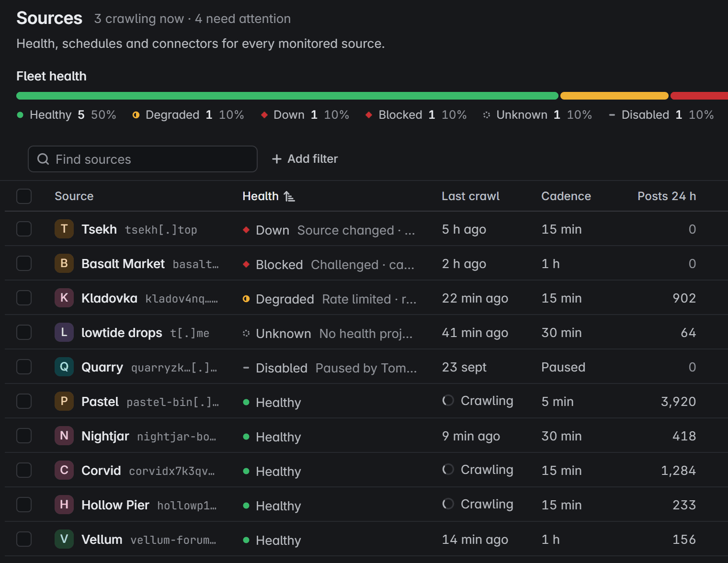This screenshot has width=728, height=563.
Task: Filter fleet by Blocked legend item
Action: pyautogui.click(x=416, y=115)
